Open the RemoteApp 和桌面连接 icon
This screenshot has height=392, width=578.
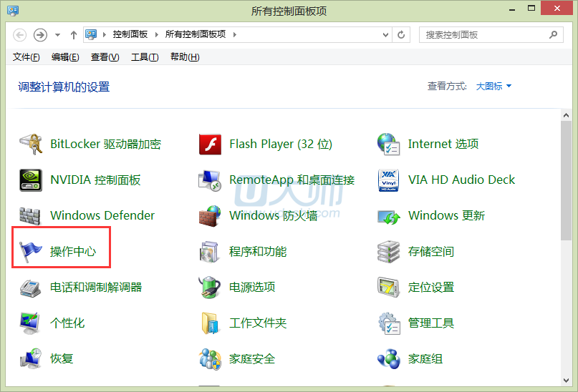210,180
